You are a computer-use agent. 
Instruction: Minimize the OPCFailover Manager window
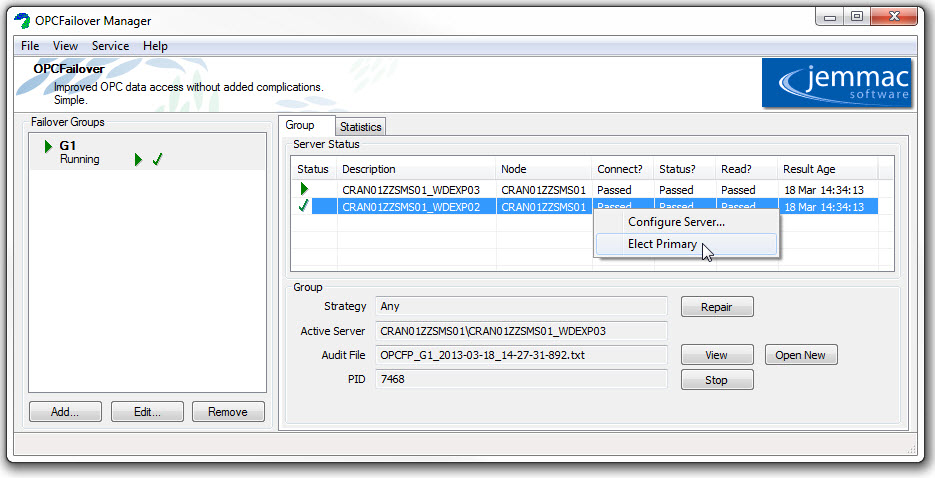(x=830, y=17)
